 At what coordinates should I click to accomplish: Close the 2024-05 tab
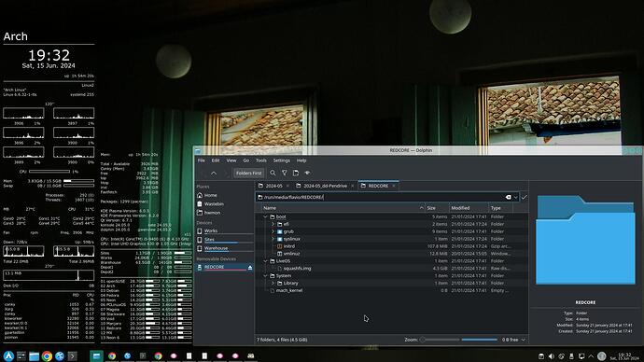pyautogui.click(x=287, y=186)
